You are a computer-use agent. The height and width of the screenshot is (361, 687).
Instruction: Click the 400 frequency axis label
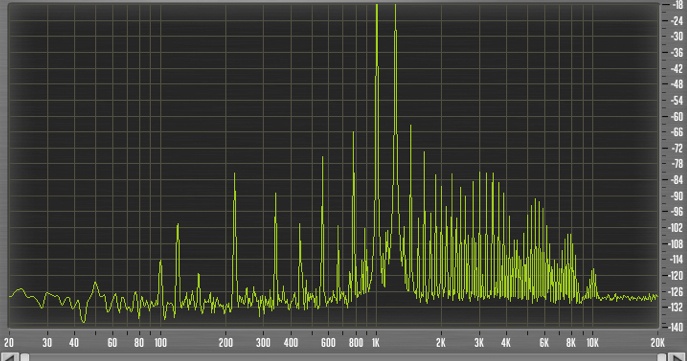pos(290,343)
